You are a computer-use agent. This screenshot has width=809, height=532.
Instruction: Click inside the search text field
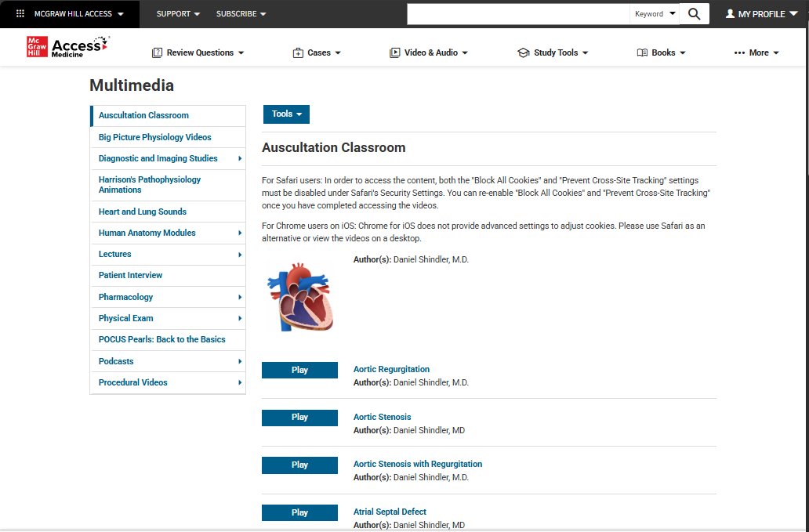pyautogui.click(x=518, y=14)
